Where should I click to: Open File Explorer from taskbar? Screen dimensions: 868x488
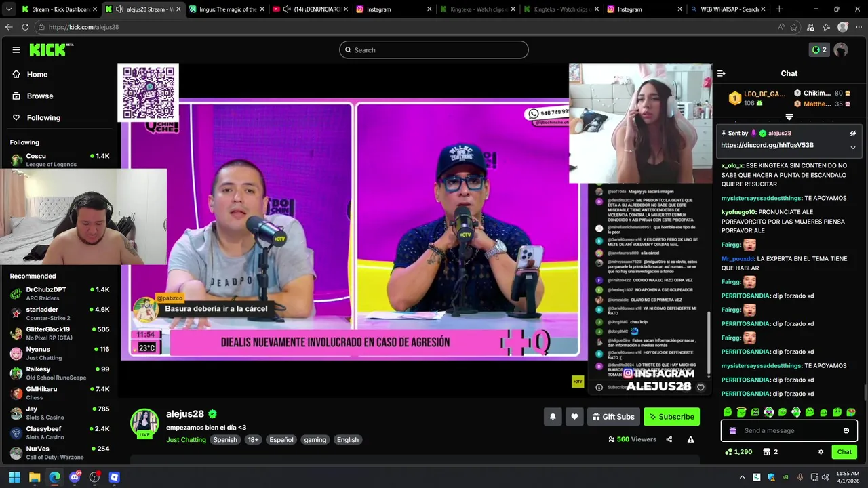click(35, 477)
